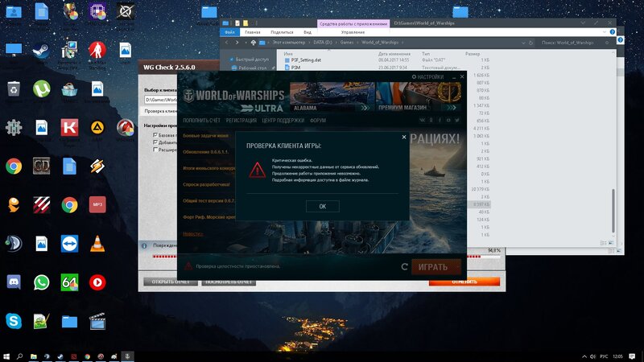The width and height of the screenshot is (644, 362).
Task: Sort by the Дата изменения column
Action: point(394,54)
